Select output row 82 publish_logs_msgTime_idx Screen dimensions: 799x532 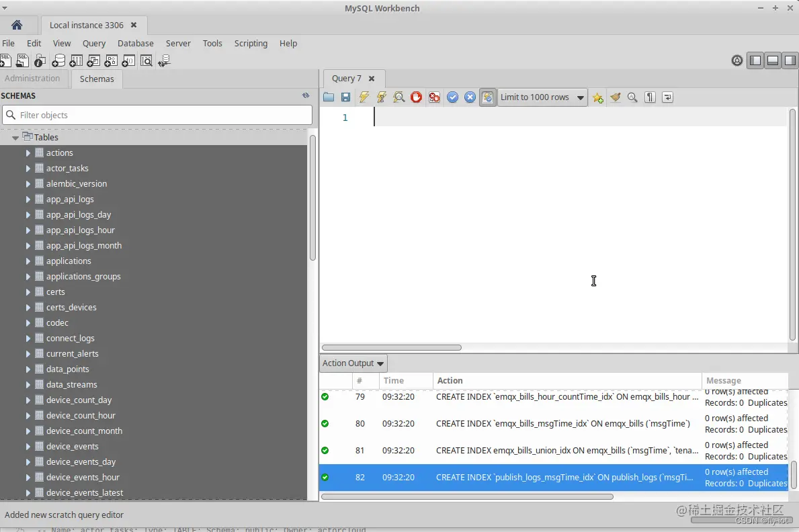554,478
